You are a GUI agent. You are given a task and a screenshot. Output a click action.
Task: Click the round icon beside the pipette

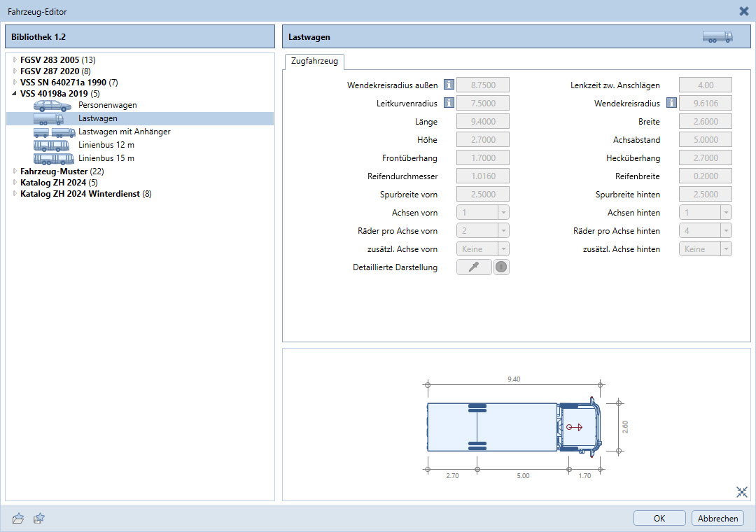(x=501, y=267)
